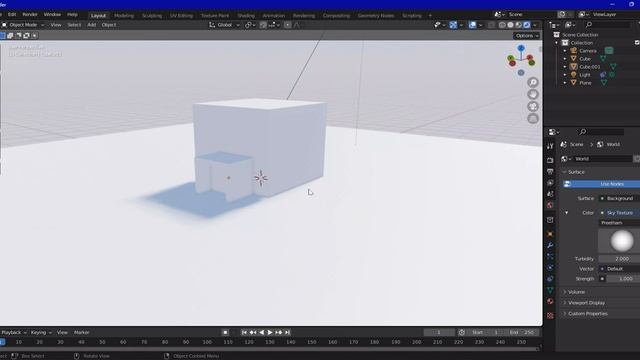640x360 pixels.
Task: Open the Object Constraints tab
Action: (x=550, y=279)
